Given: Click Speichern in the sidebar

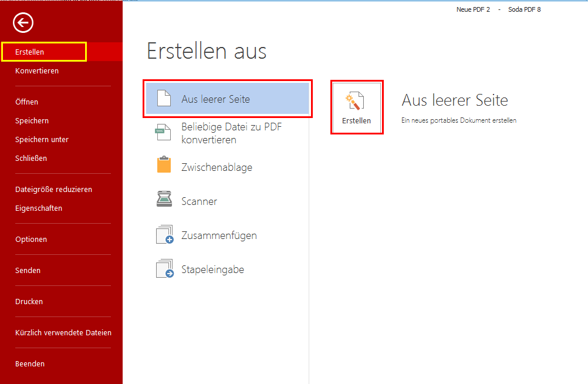Looking at the screenshot, I should 32,120.
